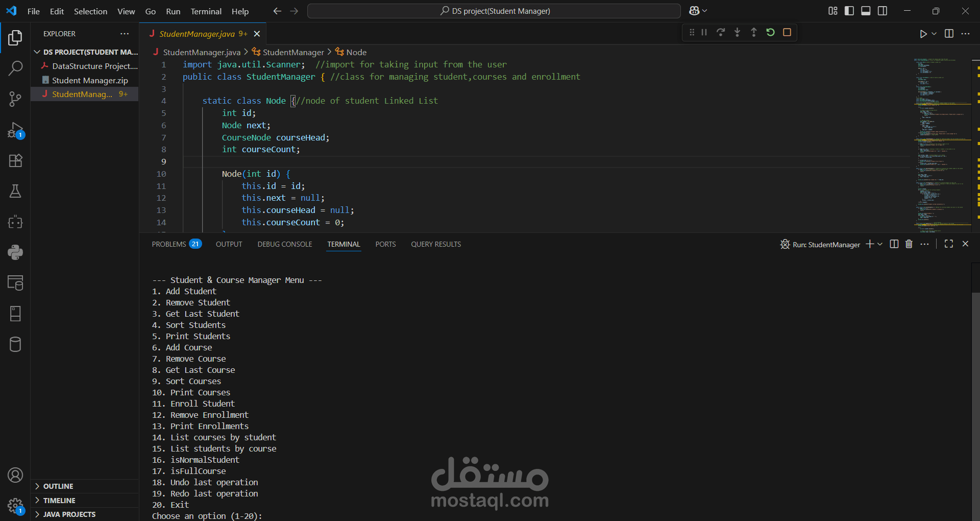Open the Source Control view
This screenshot has height=521, width=980.
tap(15, 99)
